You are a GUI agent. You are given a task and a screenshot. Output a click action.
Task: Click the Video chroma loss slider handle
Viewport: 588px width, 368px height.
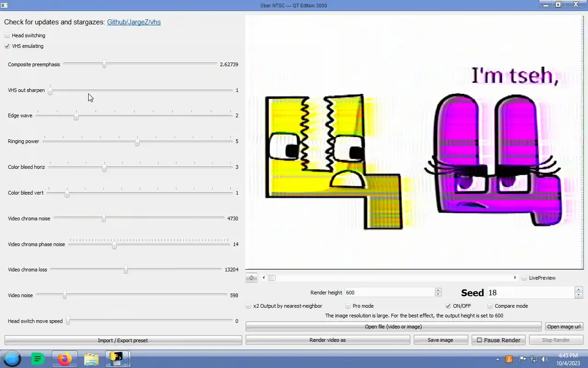click(x=126, y=269)
